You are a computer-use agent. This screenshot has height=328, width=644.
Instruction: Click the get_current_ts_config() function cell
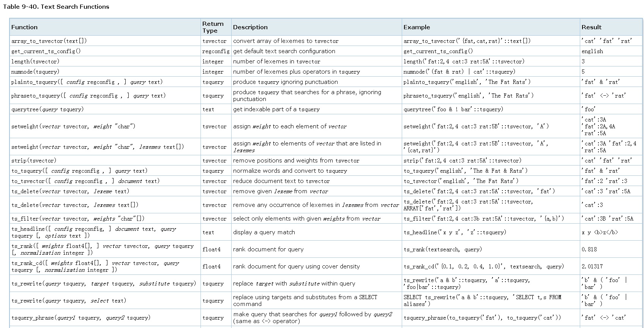tap(46, 51)
